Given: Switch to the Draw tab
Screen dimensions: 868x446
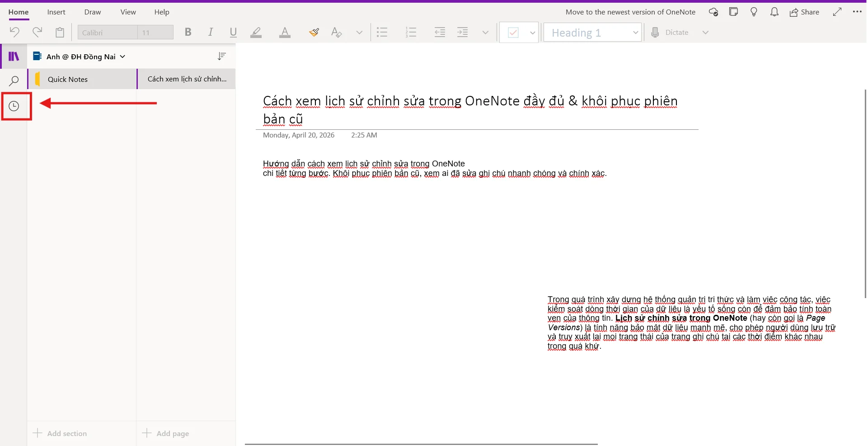Looking at the screenshot, I should [x=93, y=12].
